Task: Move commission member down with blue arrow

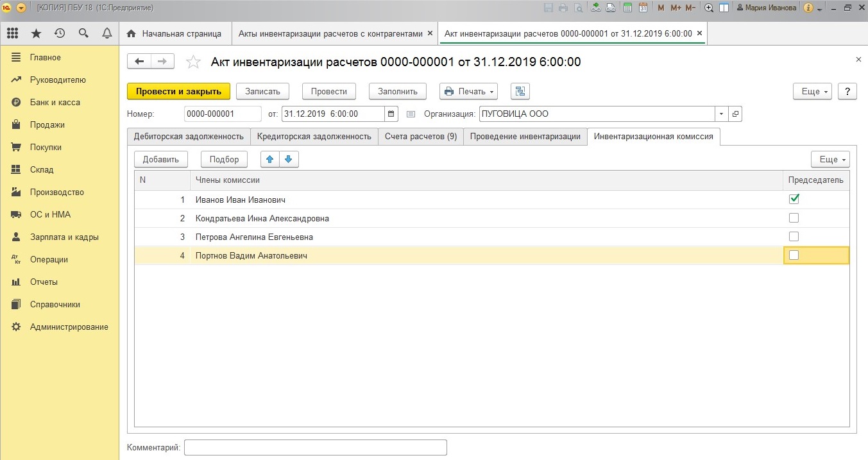Action: click(x=289, y=159)
